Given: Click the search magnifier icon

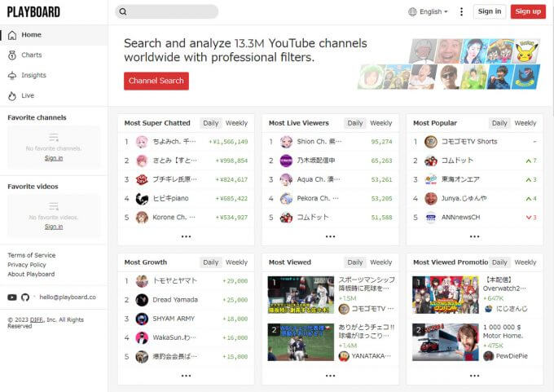Looking at the screenshot, I should pyautogui.click(x=122, y=11).
